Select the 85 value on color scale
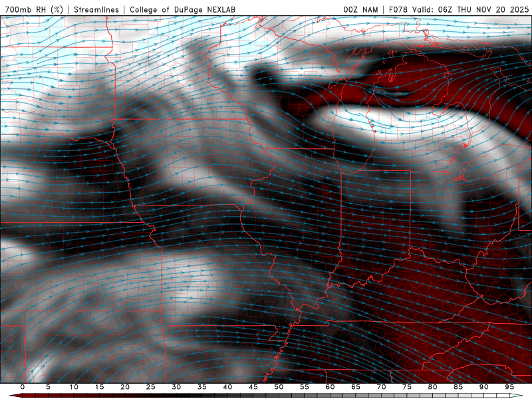The width and height of the screenshot is (532, 399). (458, 387)
